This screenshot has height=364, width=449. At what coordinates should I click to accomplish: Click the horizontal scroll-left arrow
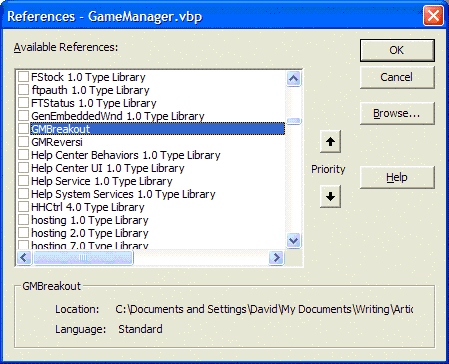(24, 257)
